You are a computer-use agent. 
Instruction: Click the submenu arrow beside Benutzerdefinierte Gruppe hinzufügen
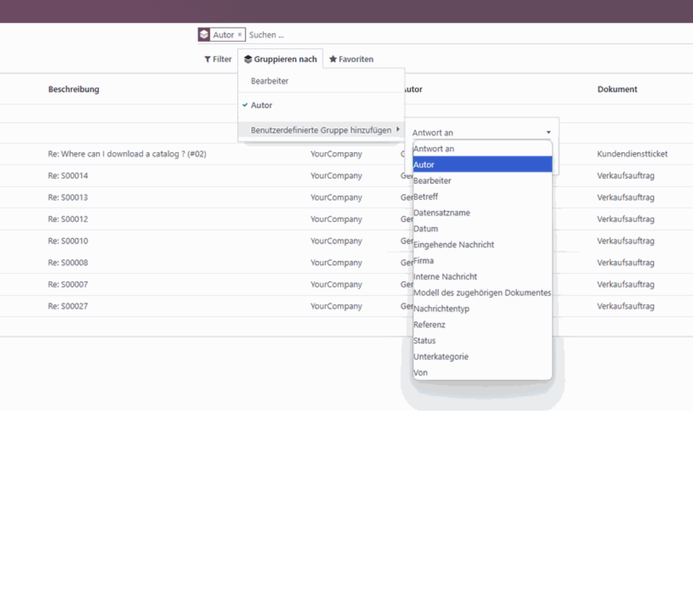(x=399, y=130)
